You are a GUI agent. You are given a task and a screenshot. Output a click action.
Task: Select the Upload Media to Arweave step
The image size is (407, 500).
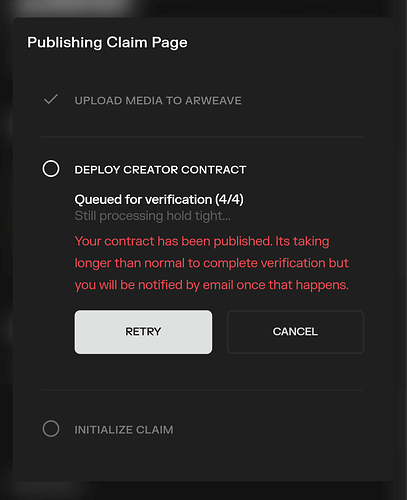pyautogui.click(x=158, y=101)
